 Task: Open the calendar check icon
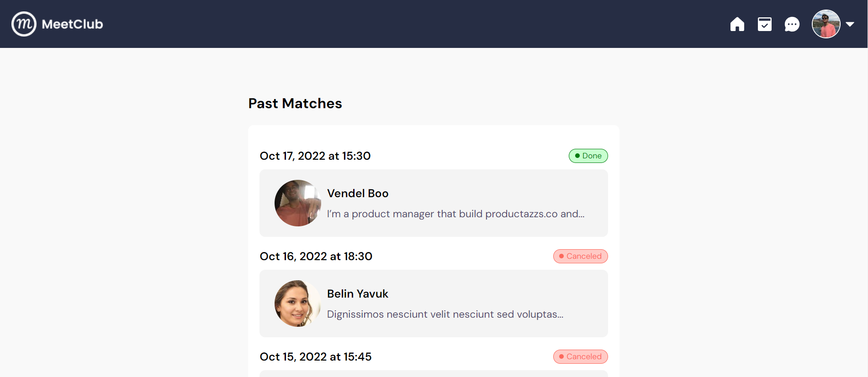[764, 24]
